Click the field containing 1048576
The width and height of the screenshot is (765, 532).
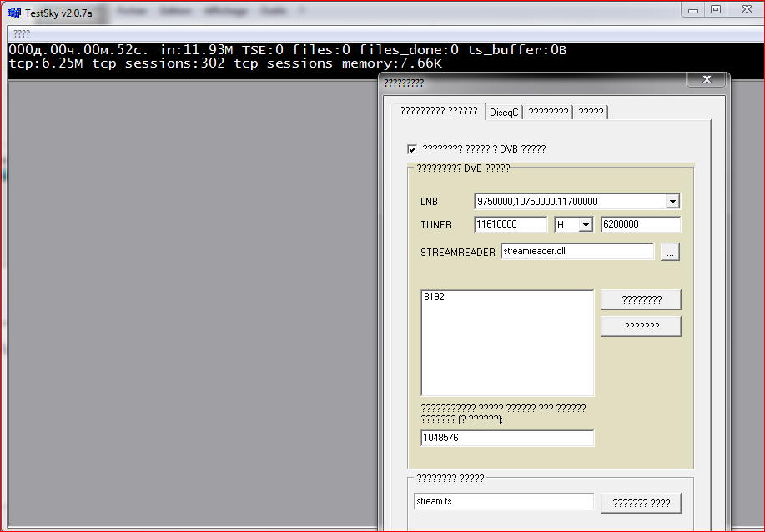point(507,438)
